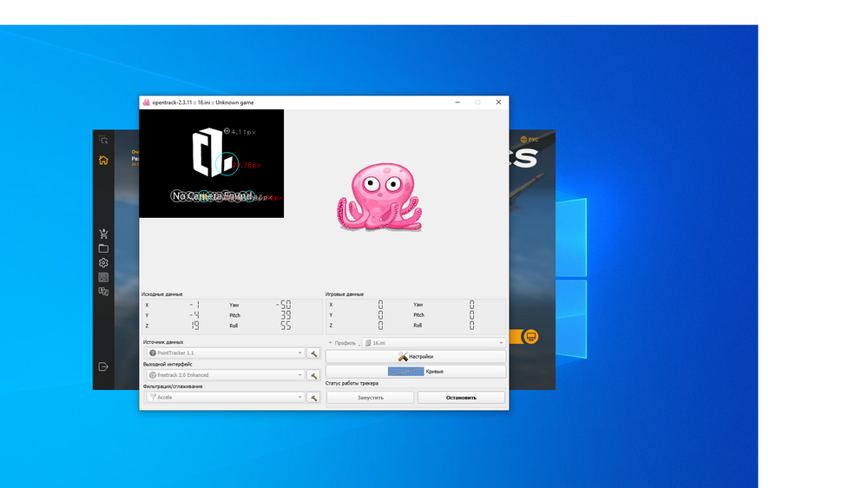Open the Профиль menu button
This screenshot has width=868, height=488.
343,343
